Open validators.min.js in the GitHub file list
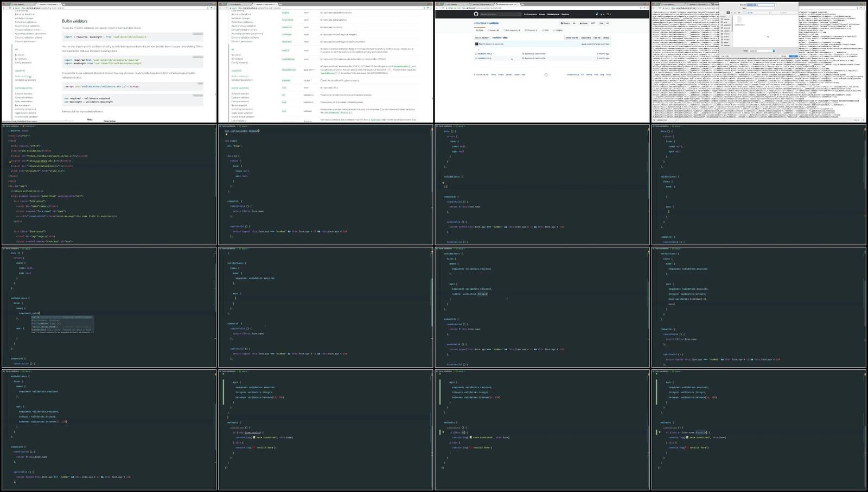The height and width of the screenshot is (492, 868). tap(484, 54)
